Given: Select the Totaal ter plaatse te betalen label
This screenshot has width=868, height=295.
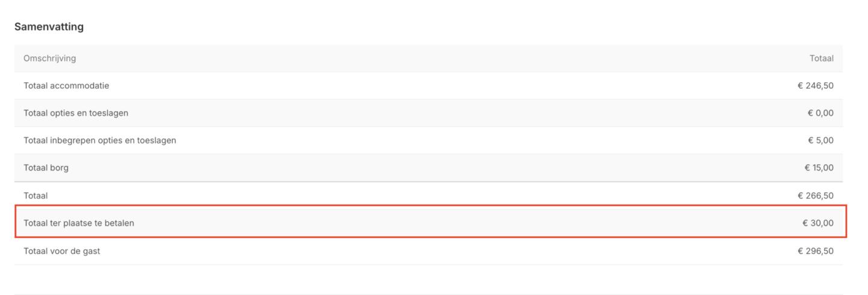Looking at the screenshot, I should click(79, 223).
